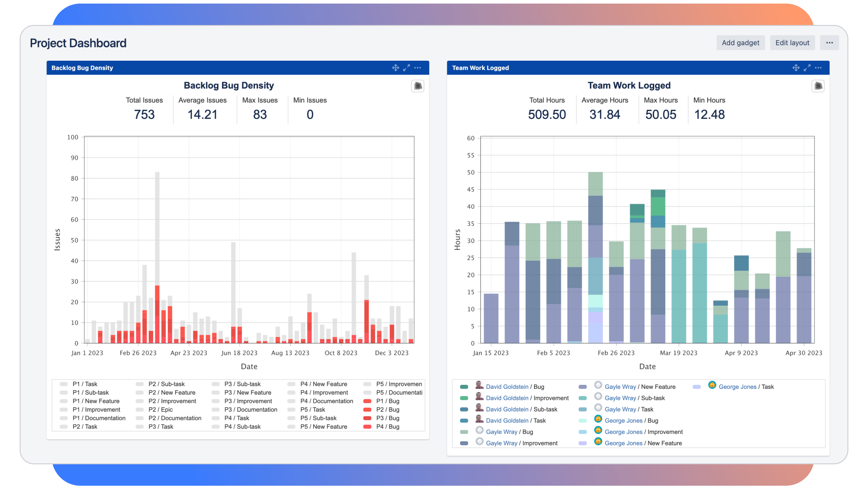Click Gayle Wray avatar in Bug row
The width and height of the screenshot is (868, 500).
tap(479, 430)
